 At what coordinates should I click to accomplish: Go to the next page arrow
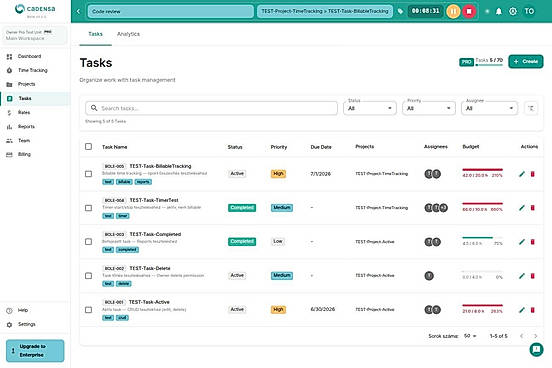[x=535, y=336]
